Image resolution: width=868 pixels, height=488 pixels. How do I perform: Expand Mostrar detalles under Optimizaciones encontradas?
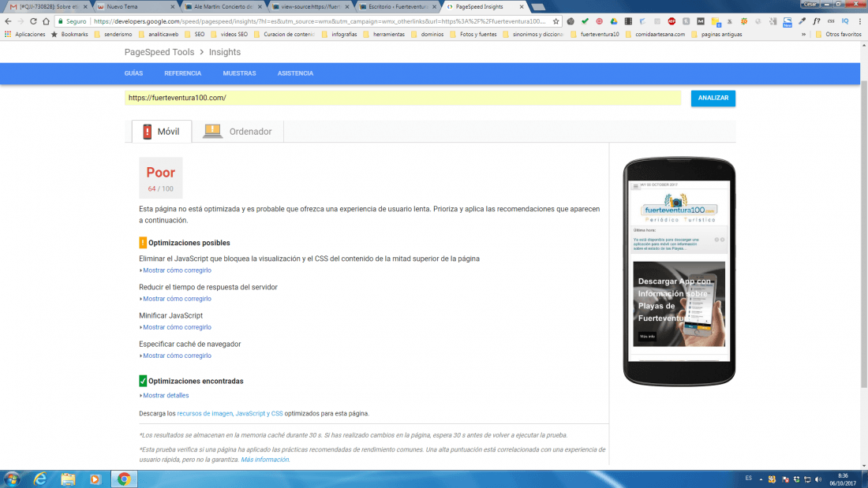tap(166, 396)
